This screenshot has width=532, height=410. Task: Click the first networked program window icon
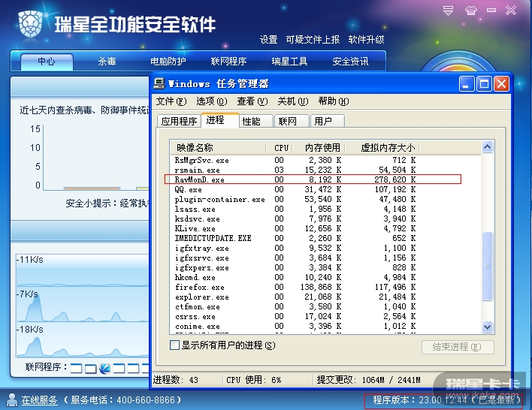click(x=76, y=368)
